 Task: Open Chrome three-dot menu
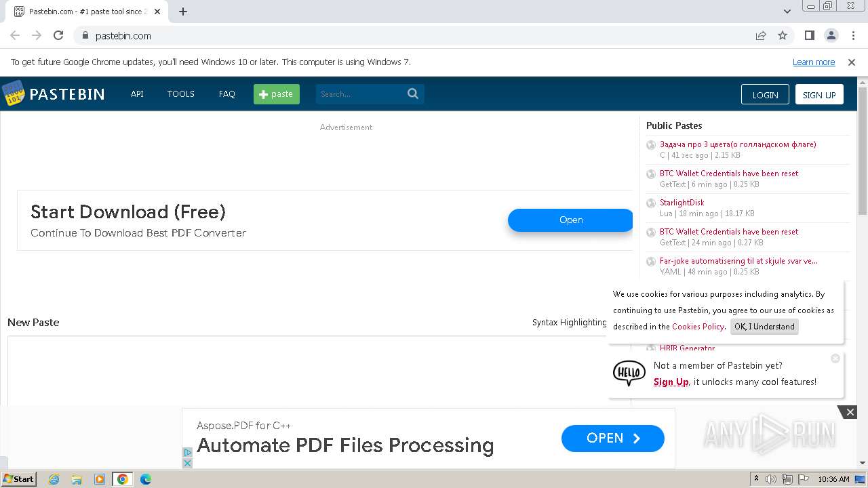click(852, 35)
